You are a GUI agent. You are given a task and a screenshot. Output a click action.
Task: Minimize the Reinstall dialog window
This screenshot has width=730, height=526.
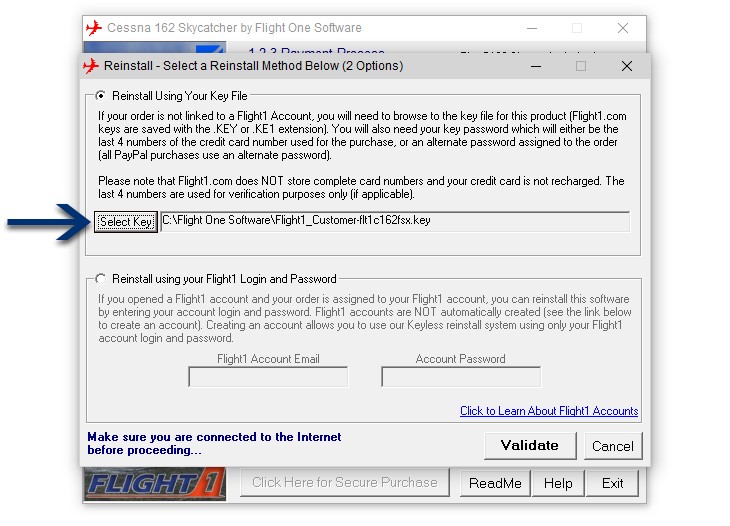pyautogui.click(x=536, y=66)
